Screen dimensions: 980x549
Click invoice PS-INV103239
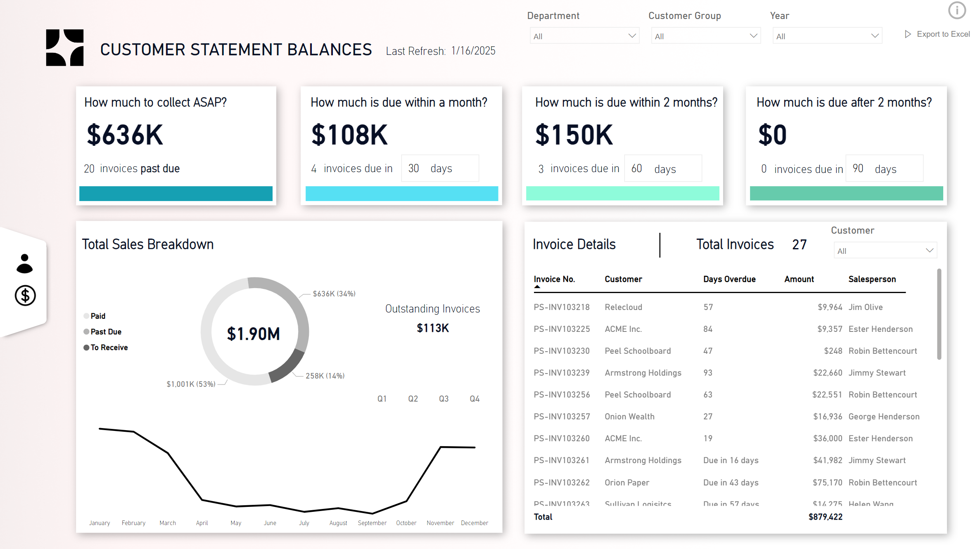point(562,373)
